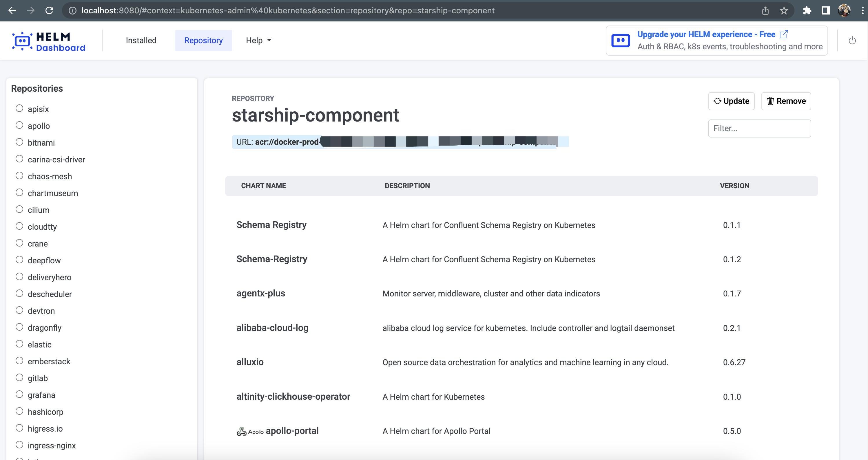This screenshot has height=460, width=868.
Task: Click the share icon in the address bar
Action: (x=765, y=10)
